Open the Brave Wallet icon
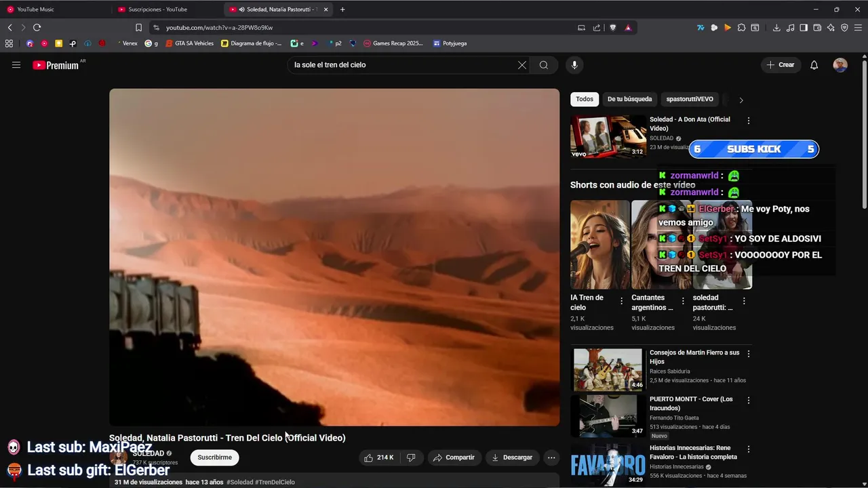 tap(817, 28)
